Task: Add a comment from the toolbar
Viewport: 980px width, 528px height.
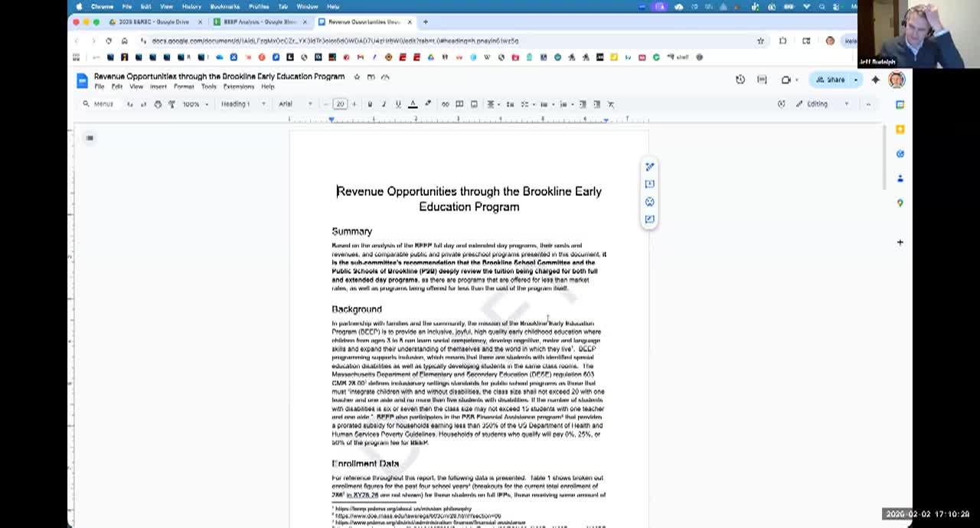Action: click(459, 104)
